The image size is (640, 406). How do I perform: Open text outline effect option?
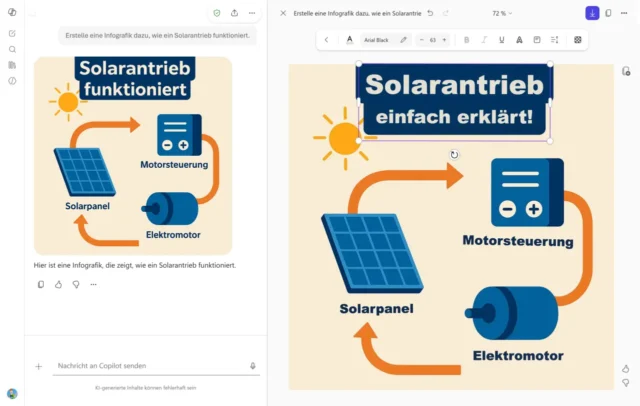click(519, 40)
